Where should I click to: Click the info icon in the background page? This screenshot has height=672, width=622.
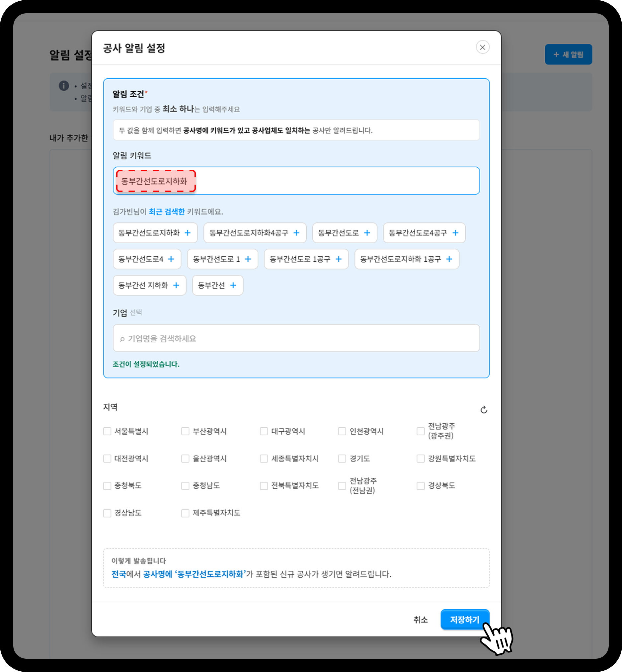[x=64, y=86]
